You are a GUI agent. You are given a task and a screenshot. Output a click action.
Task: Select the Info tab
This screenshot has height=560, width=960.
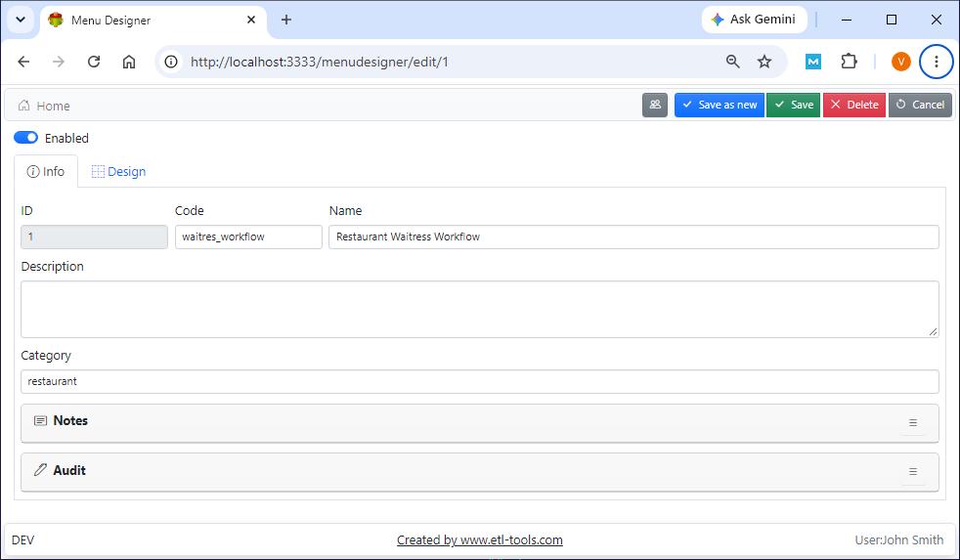tap(46, 171)
